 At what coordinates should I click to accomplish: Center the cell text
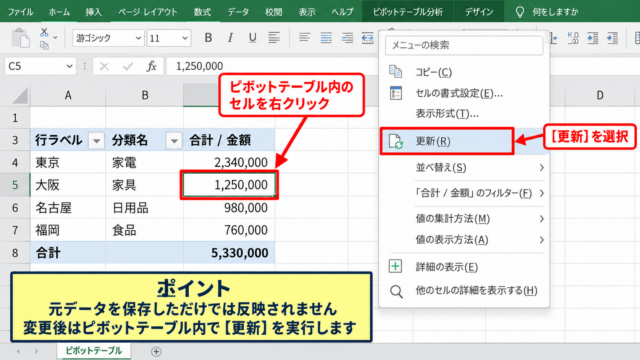[326, 38]
